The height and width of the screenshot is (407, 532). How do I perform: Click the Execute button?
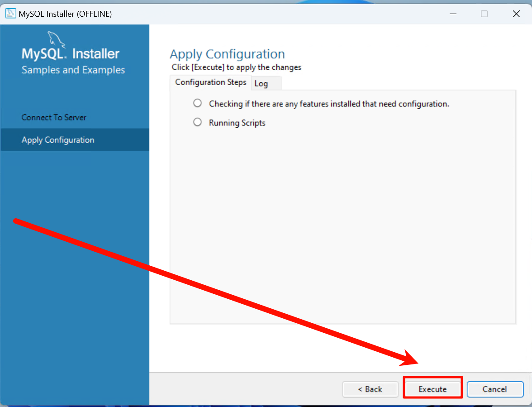click(x=432, y=389)
